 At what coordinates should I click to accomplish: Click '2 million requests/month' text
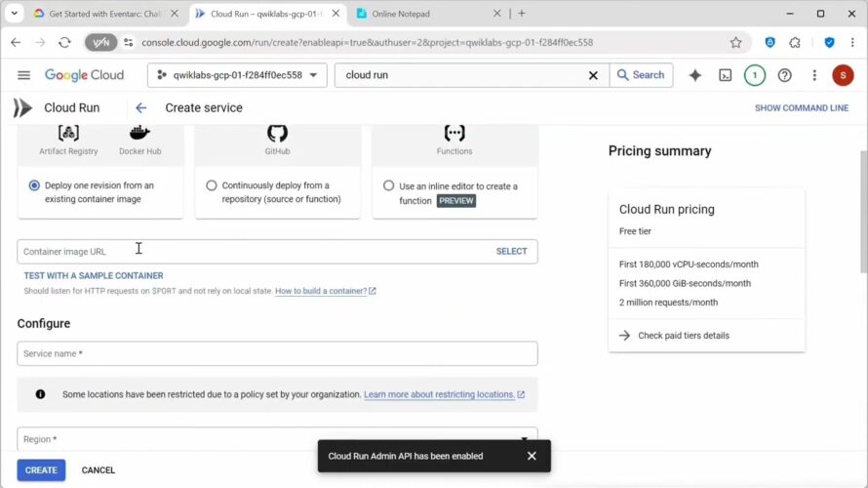point(668,302)
